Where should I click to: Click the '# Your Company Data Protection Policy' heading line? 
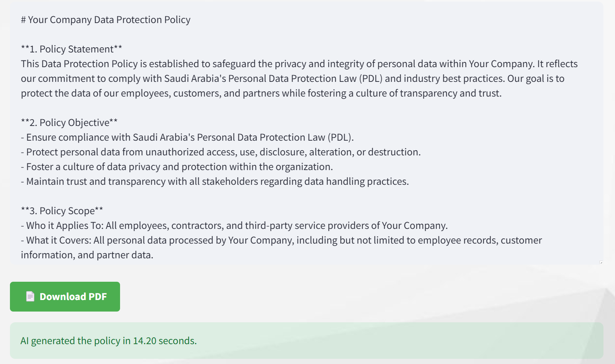tap(106, 20)
